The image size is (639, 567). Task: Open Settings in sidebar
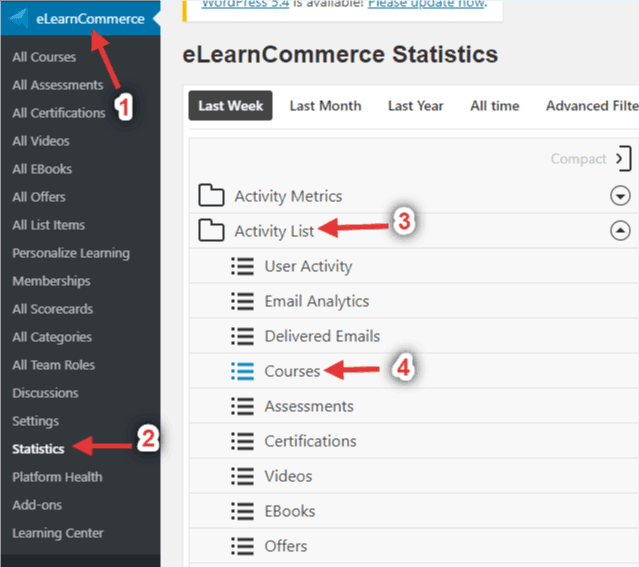(x=35, y=421)
